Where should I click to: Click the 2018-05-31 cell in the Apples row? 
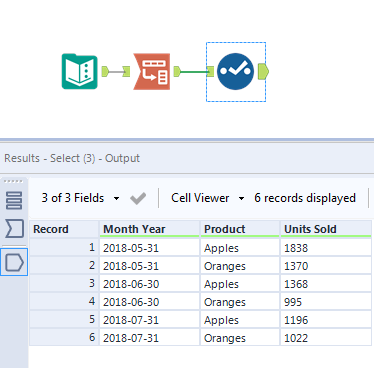coord(150,248)
